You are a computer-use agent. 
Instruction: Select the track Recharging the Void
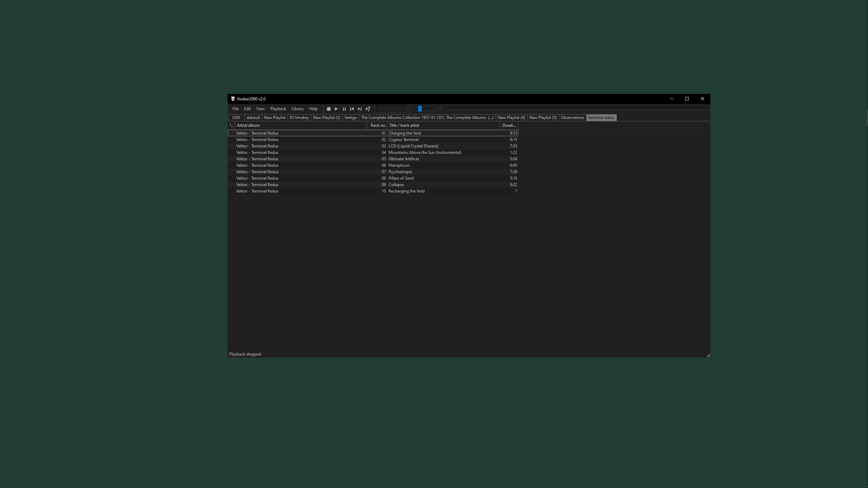coord(373,191)
